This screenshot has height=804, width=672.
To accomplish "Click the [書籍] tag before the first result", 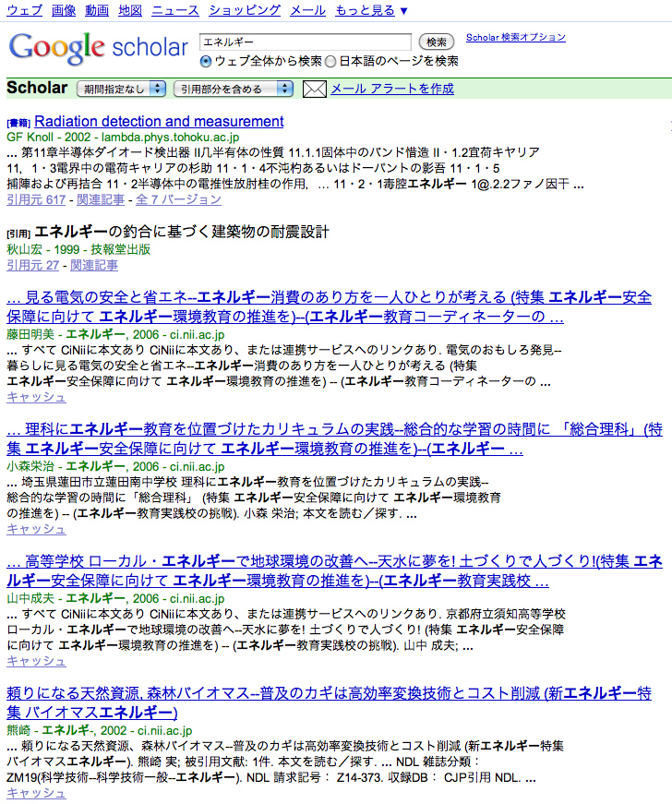I will click(x=18, y=123).
